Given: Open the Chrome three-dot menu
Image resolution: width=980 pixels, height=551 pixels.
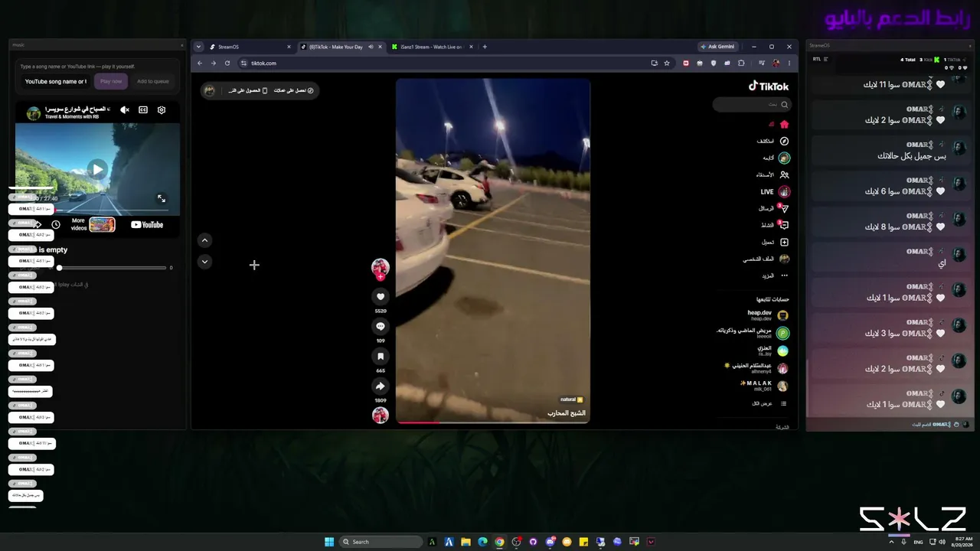Looking at the screenshot, I should pos(789,64).
